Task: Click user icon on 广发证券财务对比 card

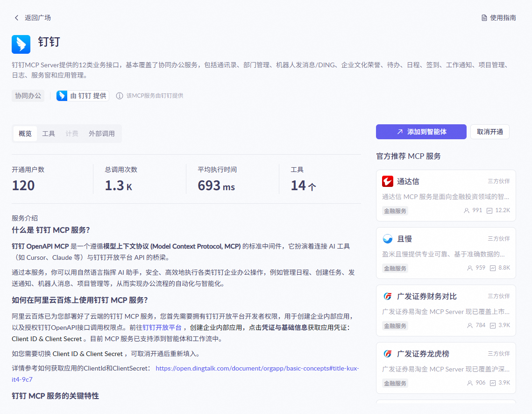Action: coord(470,325)
